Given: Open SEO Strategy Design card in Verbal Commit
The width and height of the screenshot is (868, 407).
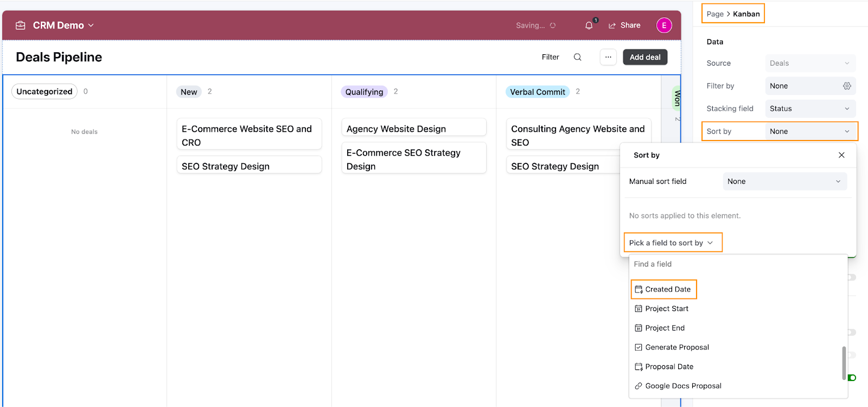Looking at the screenshot, I should point(564,165).
